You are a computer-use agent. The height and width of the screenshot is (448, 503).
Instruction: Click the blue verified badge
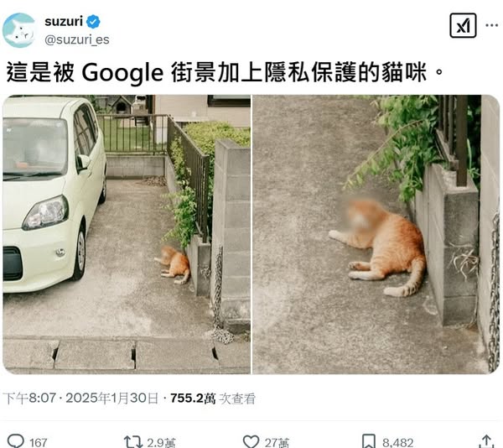pyautogui.click(x=93, y=22)
